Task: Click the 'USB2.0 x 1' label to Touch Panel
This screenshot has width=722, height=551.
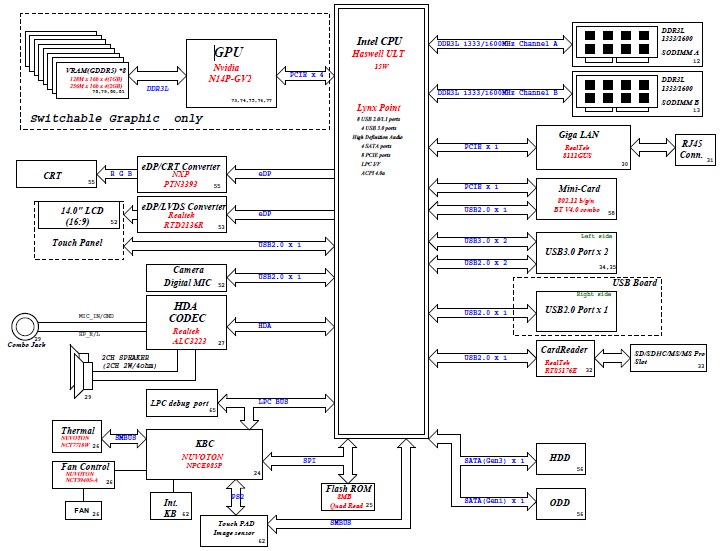Action: [x=279, y=245]
